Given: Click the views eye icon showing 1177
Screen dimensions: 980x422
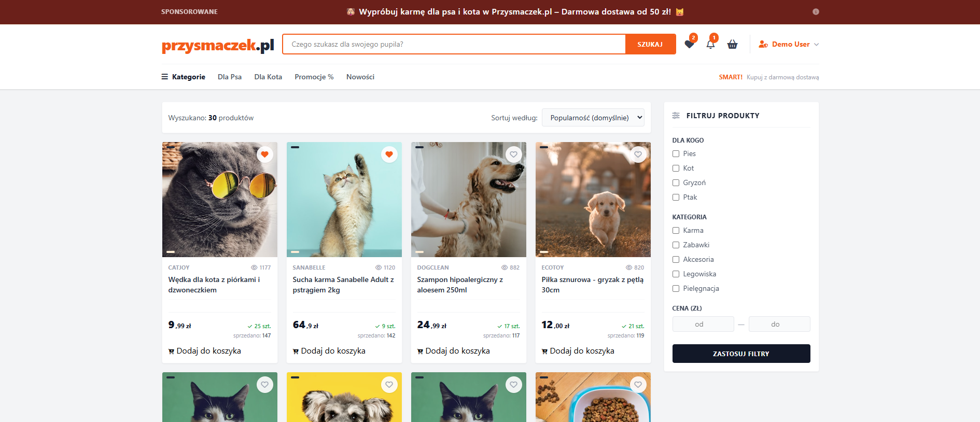Looking at the screenshot, I should click(254, 268).
